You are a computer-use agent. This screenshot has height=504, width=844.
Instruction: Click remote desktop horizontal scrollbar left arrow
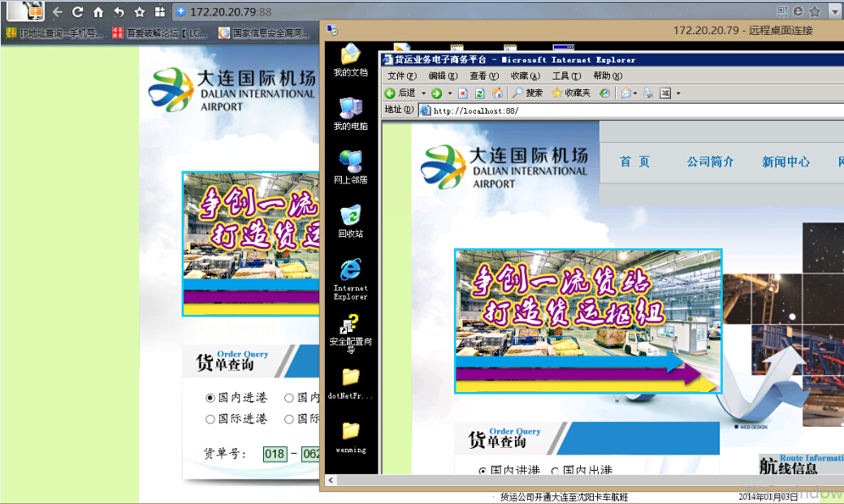331,480
